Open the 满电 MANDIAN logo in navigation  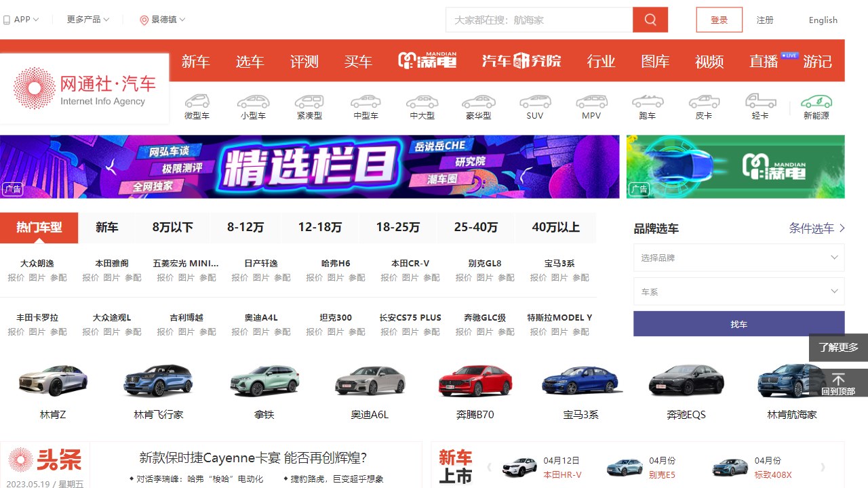pos(427,61)
